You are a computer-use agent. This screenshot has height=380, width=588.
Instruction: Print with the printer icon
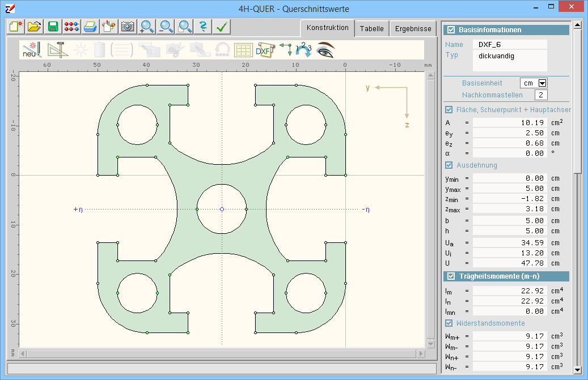coord(90,26)
